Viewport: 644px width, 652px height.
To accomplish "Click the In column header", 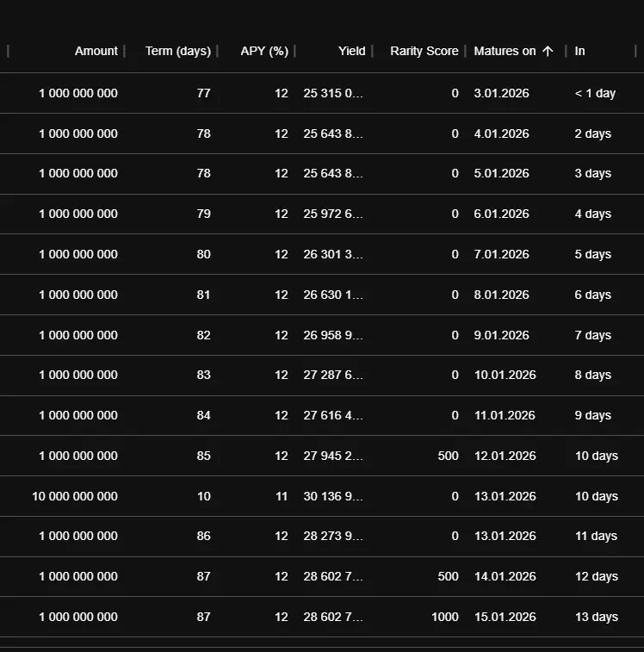I will coord(579,51).
